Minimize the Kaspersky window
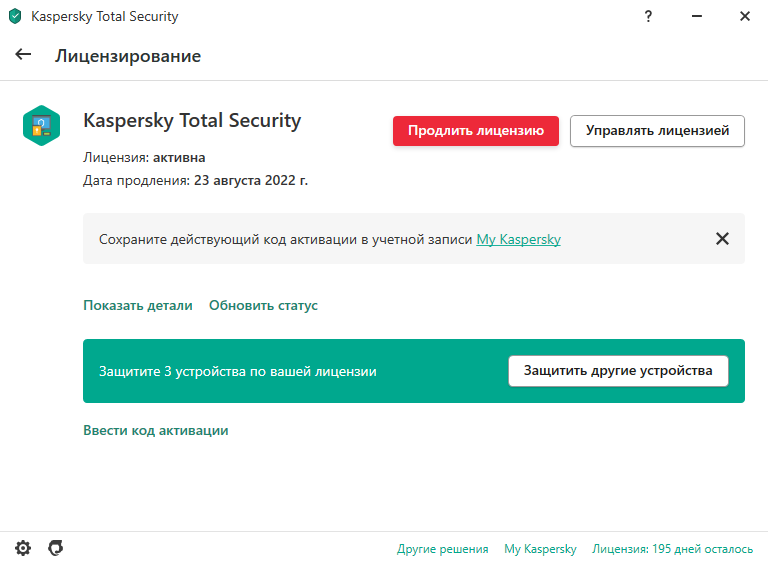 [x=696, y=16]
